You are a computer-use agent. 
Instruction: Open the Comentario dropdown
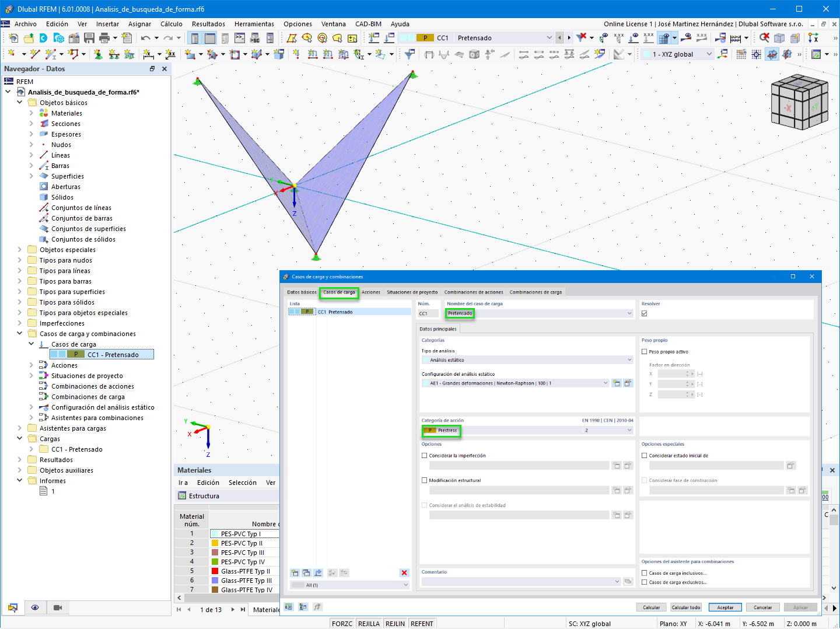click(x=521, y=581)
